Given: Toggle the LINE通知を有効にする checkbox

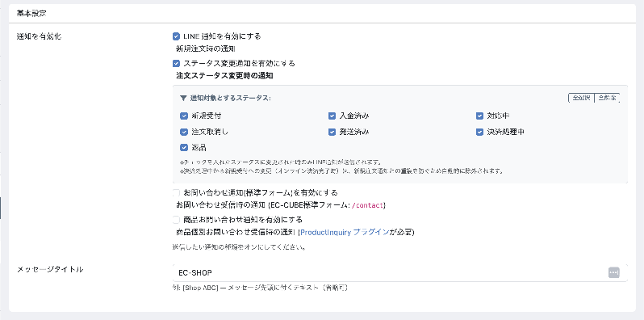Looking at the screenshot, I should [176, 36].
